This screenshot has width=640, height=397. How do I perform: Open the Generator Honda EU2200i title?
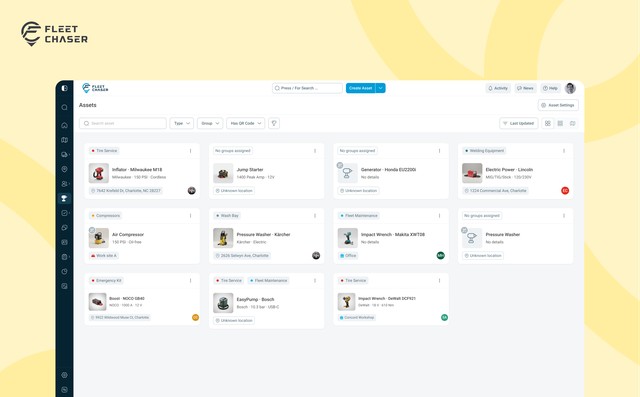[x=389, y=170]
